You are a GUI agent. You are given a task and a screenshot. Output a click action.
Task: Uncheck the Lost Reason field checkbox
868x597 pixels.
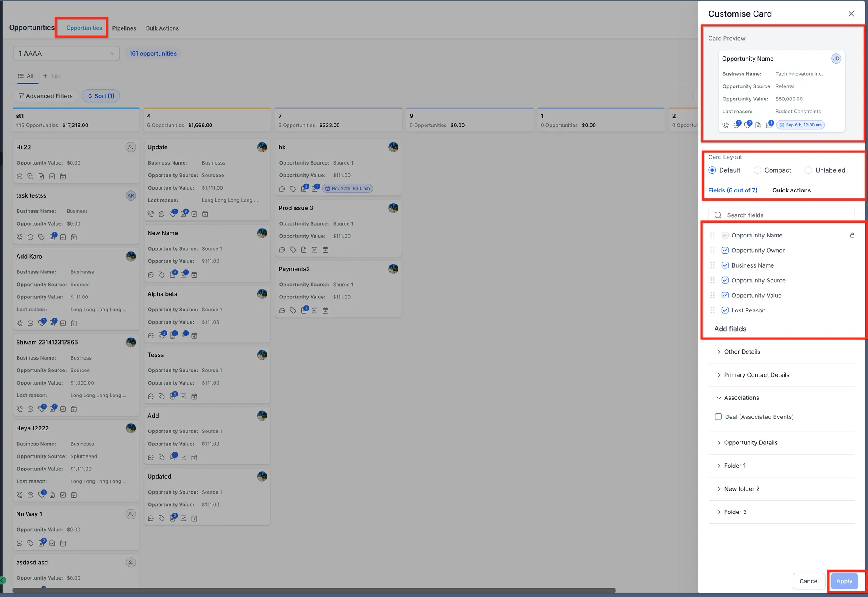[x=725, y=310]
